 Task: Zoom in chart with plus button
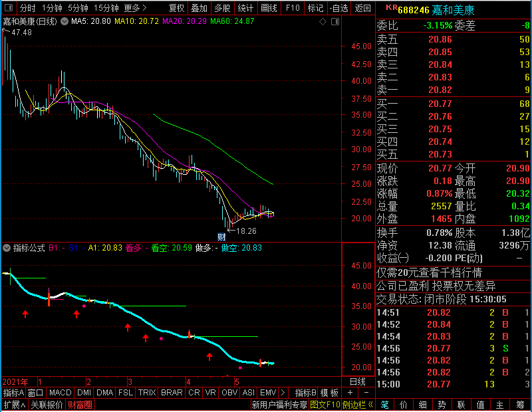pyautogui.click(x=350, y=393)
